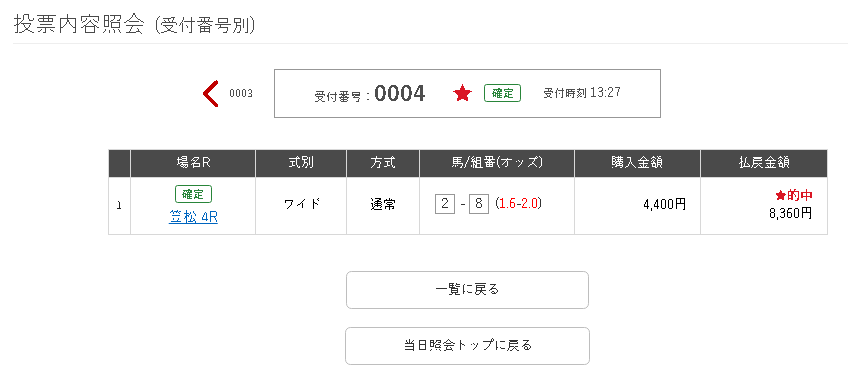This screenshot has height=379, width=848.
Task: Select horse number 8 box
Action: [479, 204]
